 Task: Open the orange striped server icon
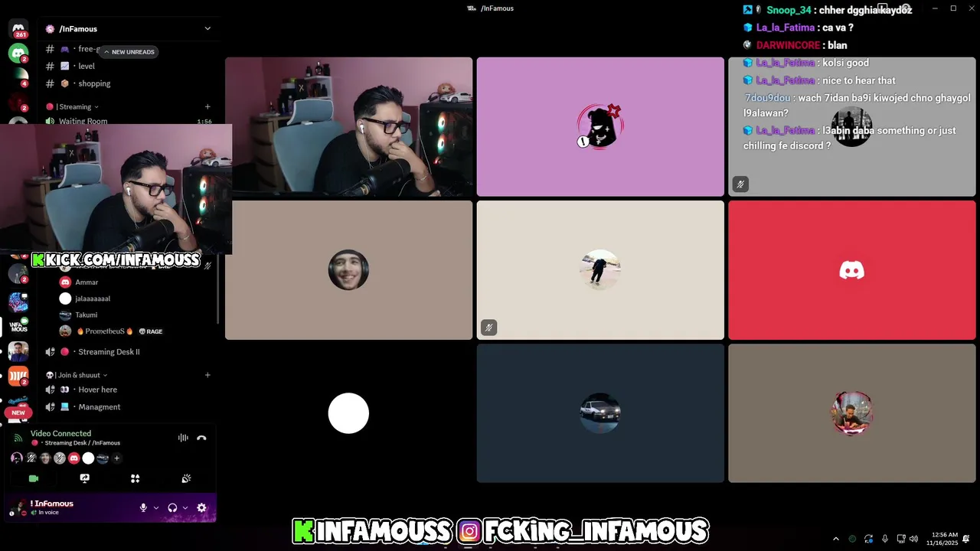pyautogui.click(x=18, y=376)
